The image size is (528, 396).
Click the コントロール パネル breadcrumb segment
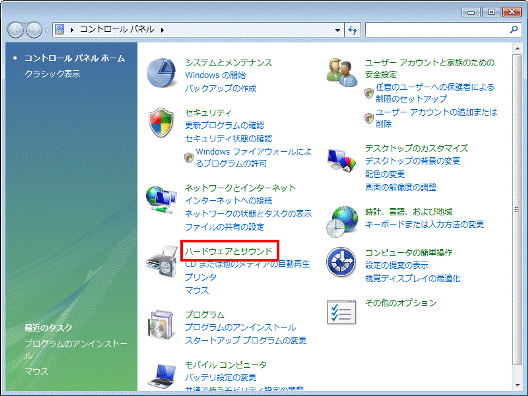[x=117, y=30]
